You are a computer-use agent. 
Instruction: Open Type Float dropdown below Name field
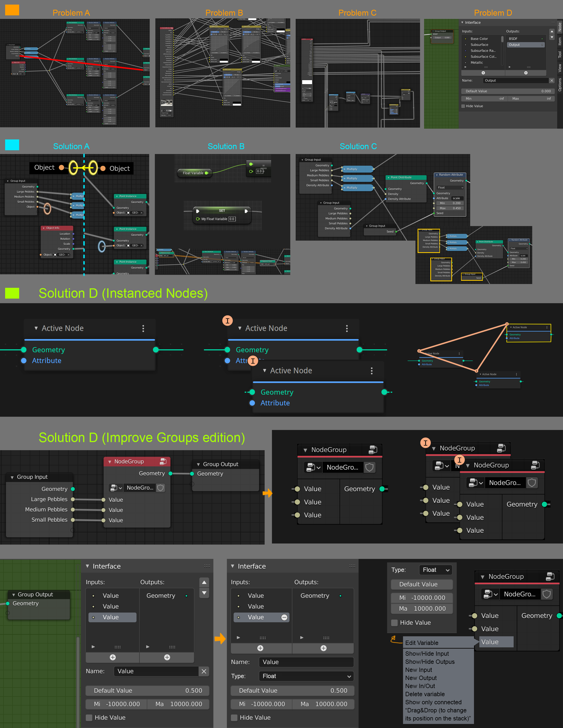[x=306, y=676]
